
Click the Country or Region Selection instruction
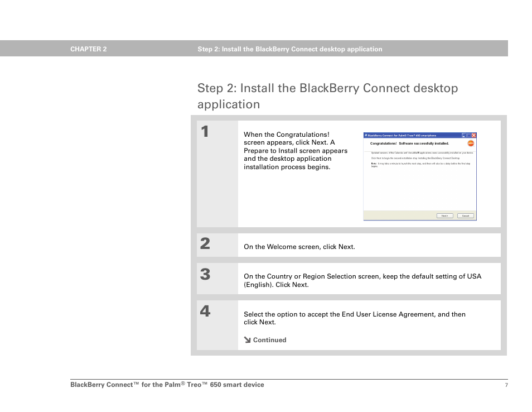tap(362, 280)
